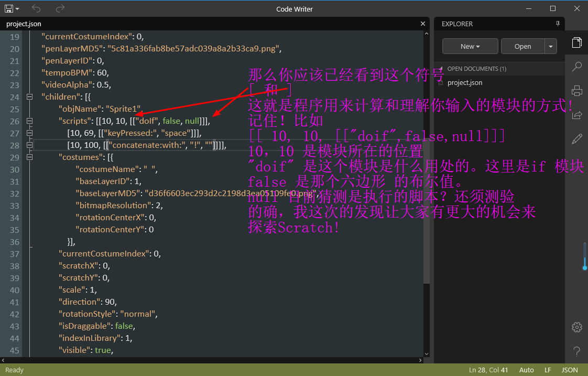Change the LF line ending setting
The height and width of the screenshot is (376, 588).
click(548, 370)
